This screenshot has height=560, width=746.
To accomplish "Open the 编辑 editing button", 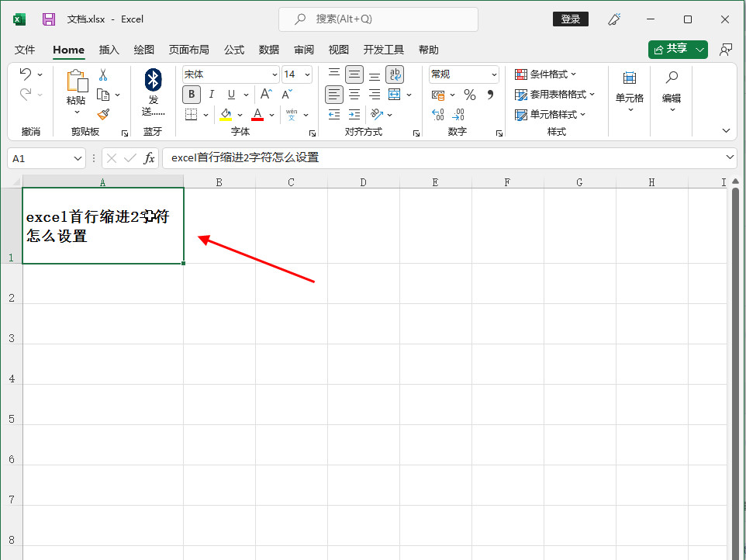I will click(x=672, y=92).
